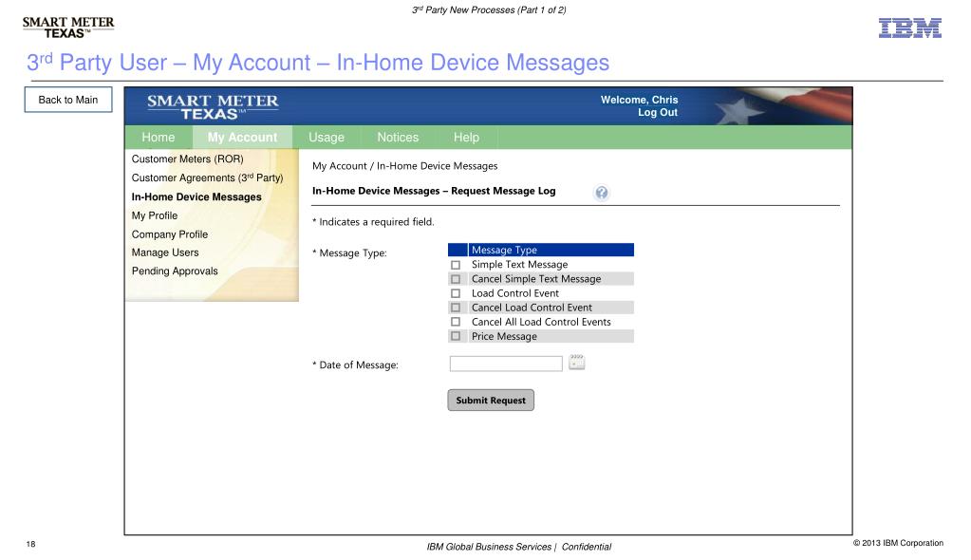Click the Price Message label
Viewport: 971px width, 560px height.
coord(504,336)
